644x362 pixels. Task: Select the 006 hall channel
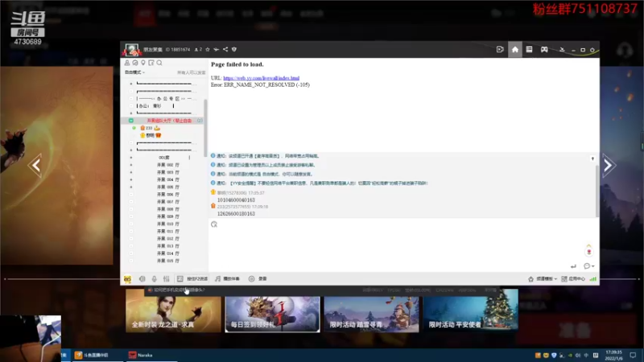[167, 195]
